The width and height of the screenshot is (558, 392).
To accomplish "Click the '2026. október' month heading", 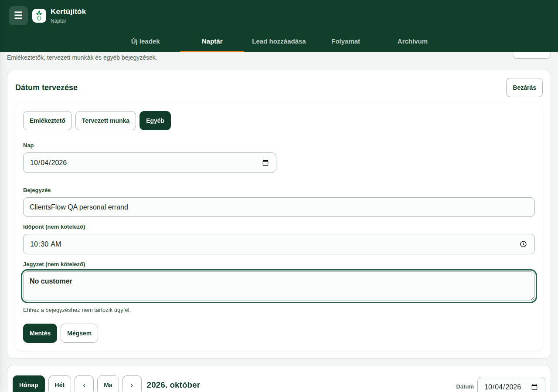I will pos(174,385).
